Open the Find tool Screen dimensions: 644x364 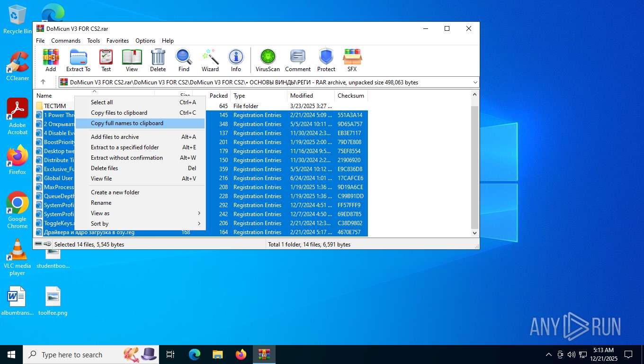pos(184,60)
